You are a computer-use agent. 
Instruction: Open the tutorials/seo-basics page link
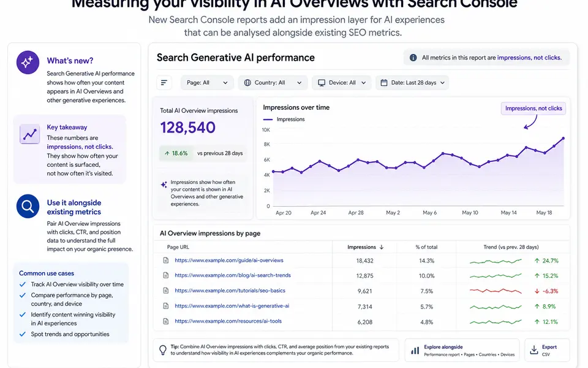[230, 291]
